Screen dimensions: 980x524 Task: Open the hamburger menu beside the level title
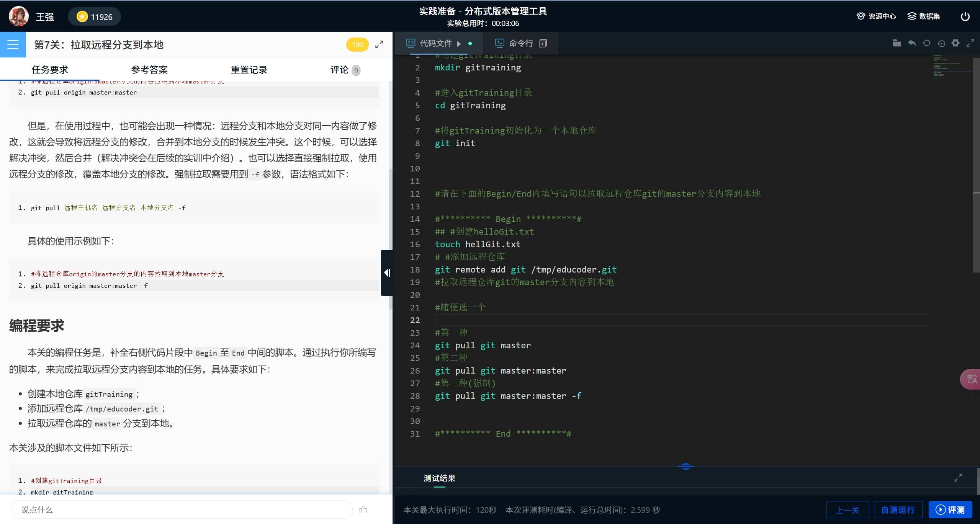pyautogui.click(x=13, y=44)
